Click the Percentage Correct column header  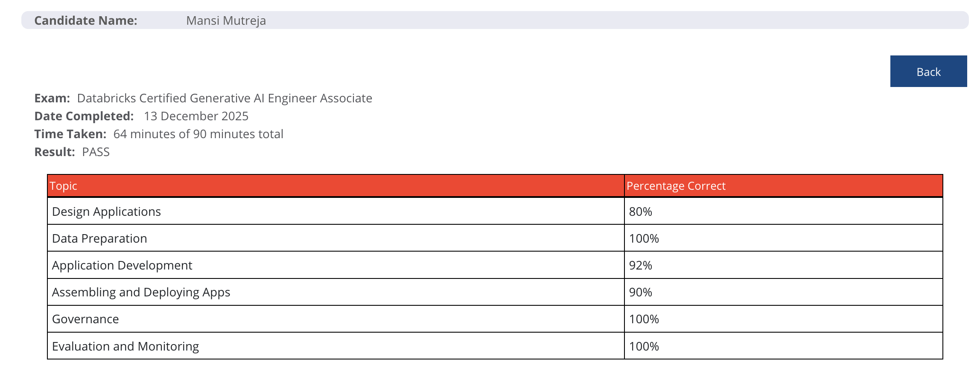pos(676,186)
